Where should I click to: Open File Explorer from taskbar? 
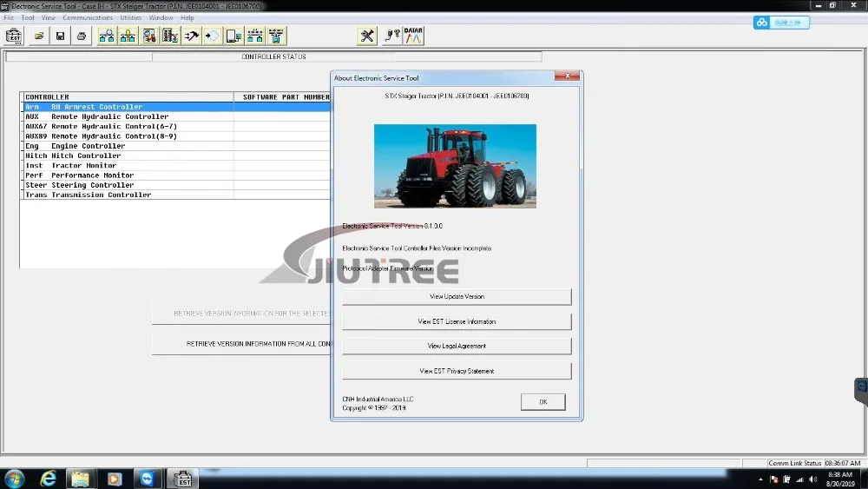(81, 479)
